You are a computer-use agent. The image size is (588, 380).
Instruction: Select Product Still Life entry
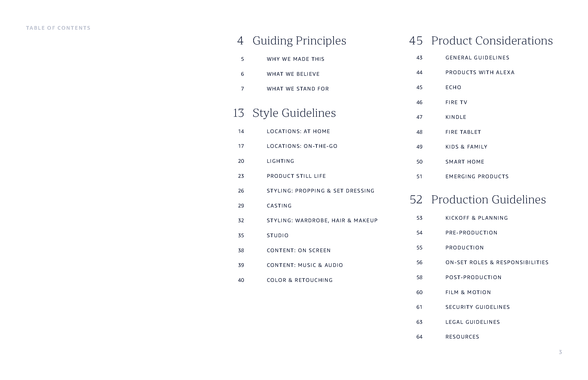[296, 176]
